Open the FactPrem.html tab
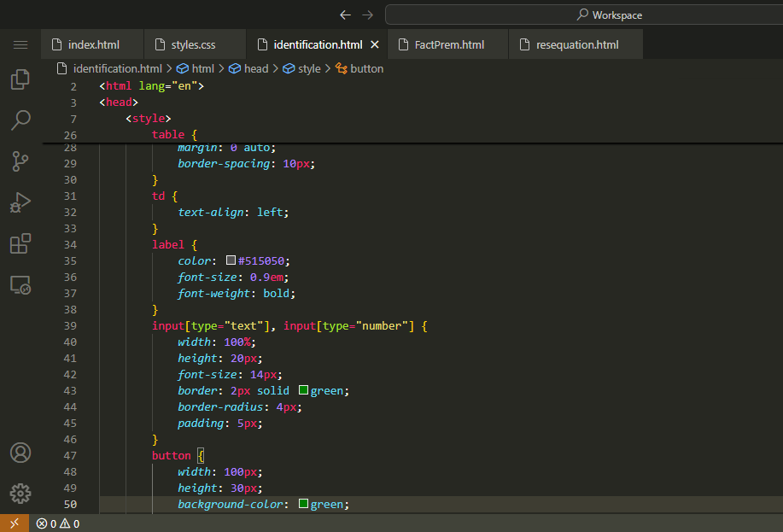Screen dimensions: 783x532 click(x=449, y=44)
